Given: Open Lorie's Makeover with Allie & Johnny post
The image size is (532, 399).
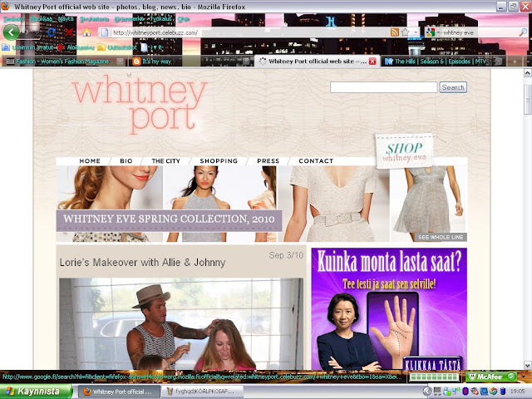Looking at the screenshot, I should pyautogui.click(x=142, y=263).
